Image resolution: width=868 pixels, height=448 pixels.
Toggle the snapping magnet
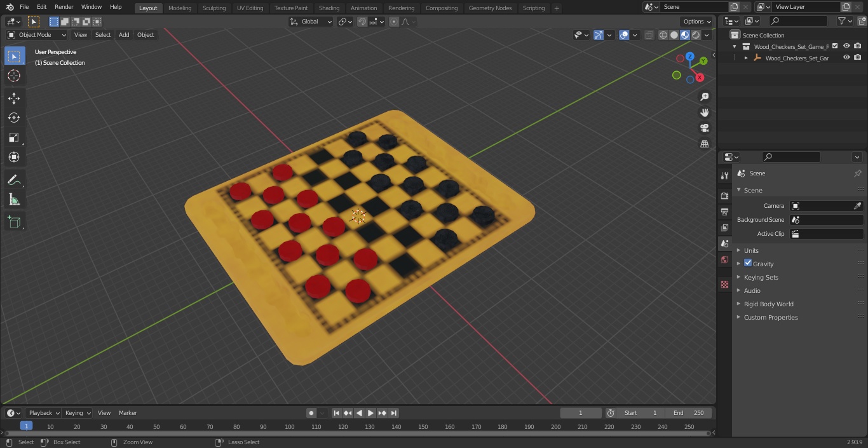tap(362, 22)
